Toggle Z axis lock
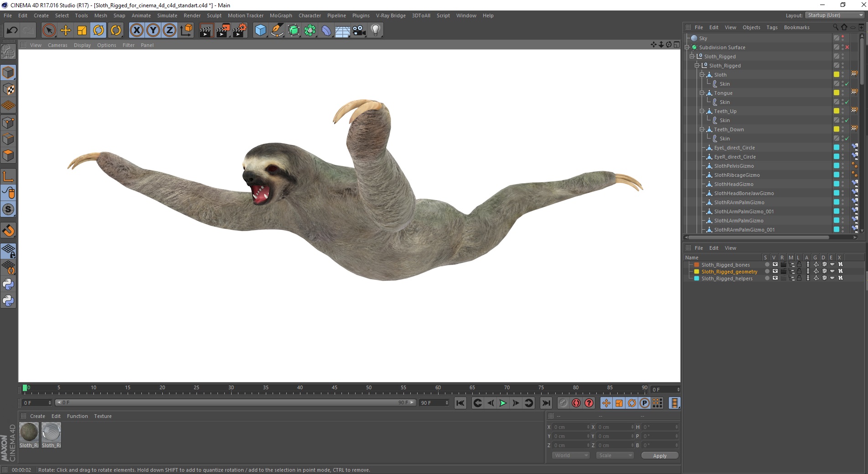The height and width of the screenshot is (474, 868). click(170, 31)
